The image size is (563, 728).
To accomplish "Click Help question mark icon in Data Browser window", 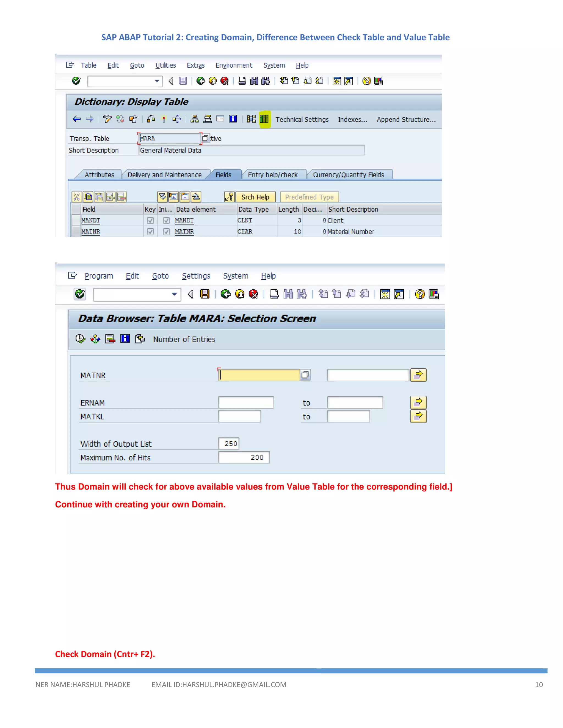I will pyautogui.click(x=420, y=294).
